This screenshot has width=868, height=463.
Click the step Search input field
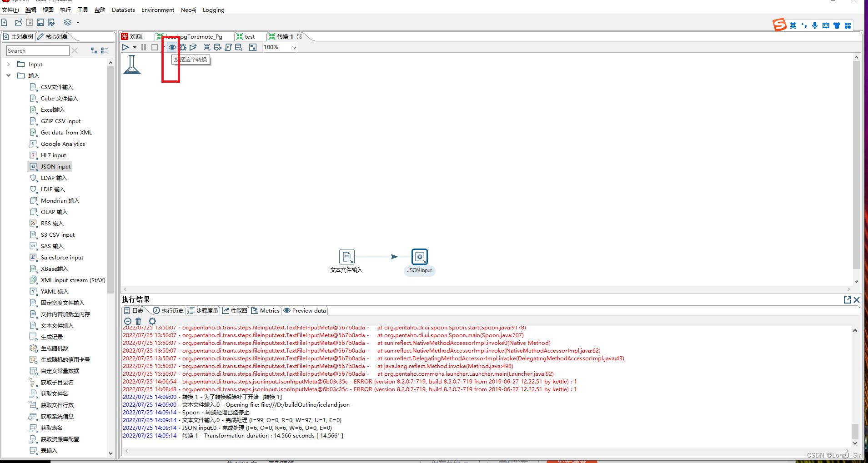click(x=38, y=51)
